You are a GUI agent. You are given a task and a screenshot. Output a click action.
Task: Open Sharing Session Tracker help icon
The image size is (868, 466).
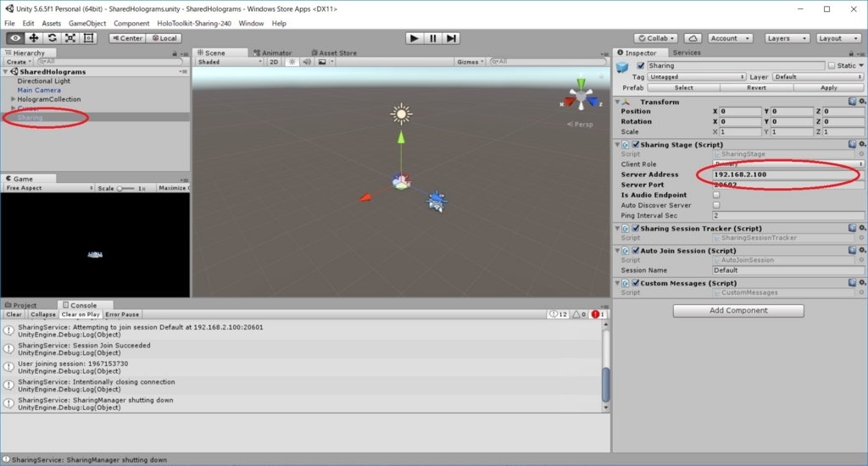tap(852, 227)
